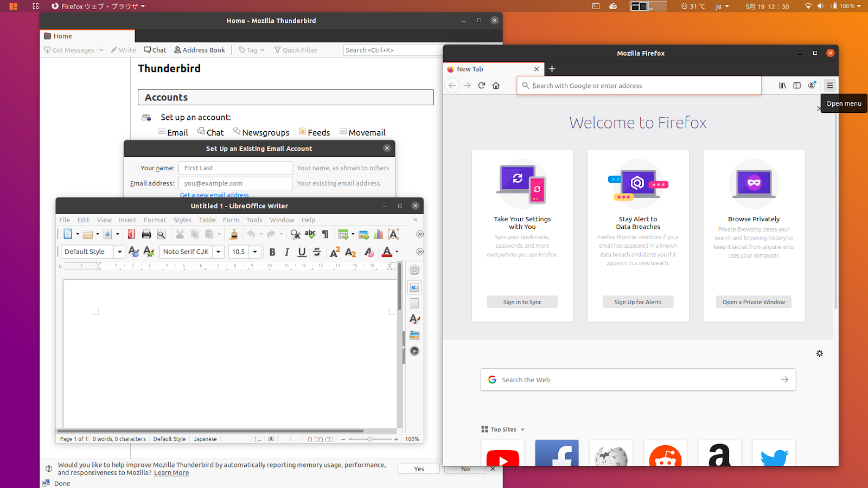
Task: Open Gallery deck in Writer sidebar
Action: [414, 335]
